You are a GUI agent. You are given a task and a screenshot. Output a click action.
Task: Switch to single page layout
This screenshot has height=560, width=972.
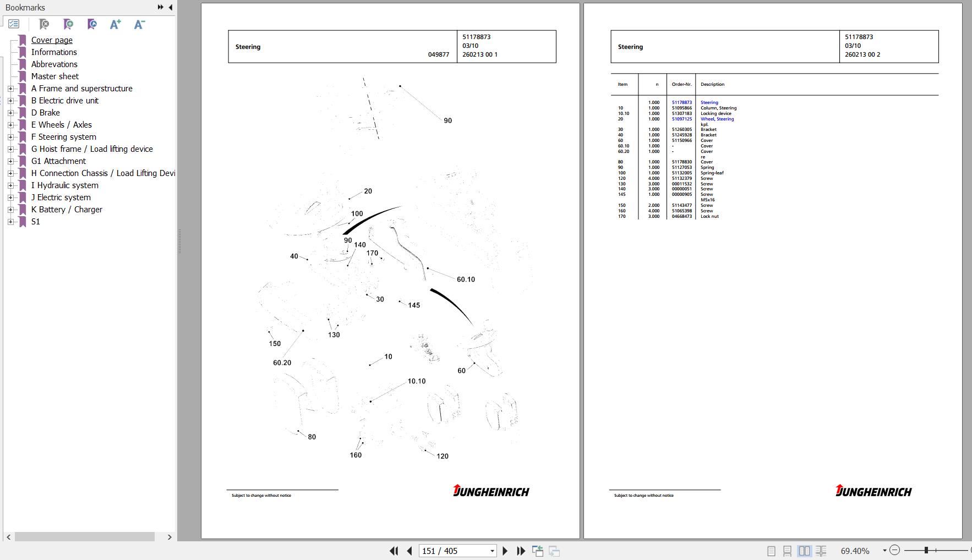tap(771, 551)
